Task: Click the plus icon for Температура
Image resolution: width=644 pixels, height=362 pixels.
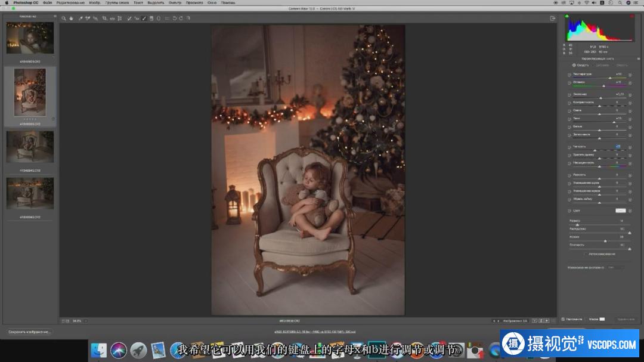Action: [630, 75]
